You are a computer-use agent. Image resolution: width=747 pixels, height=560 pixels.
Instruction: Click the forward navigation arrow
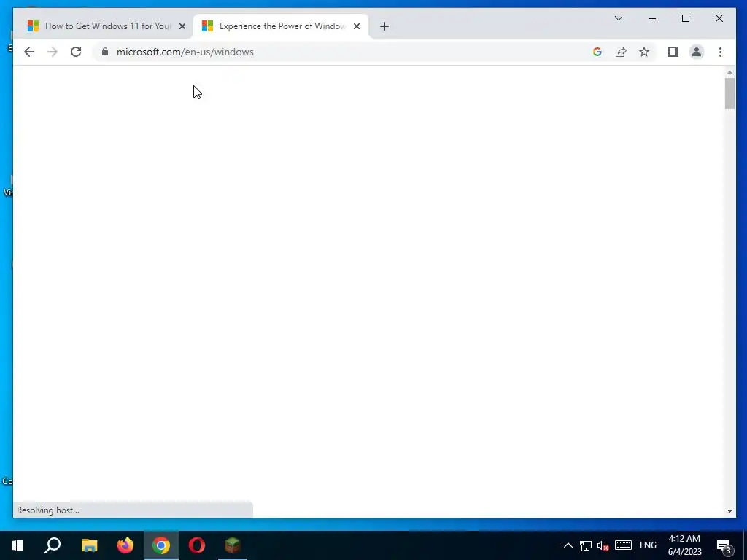coord(53,52)
